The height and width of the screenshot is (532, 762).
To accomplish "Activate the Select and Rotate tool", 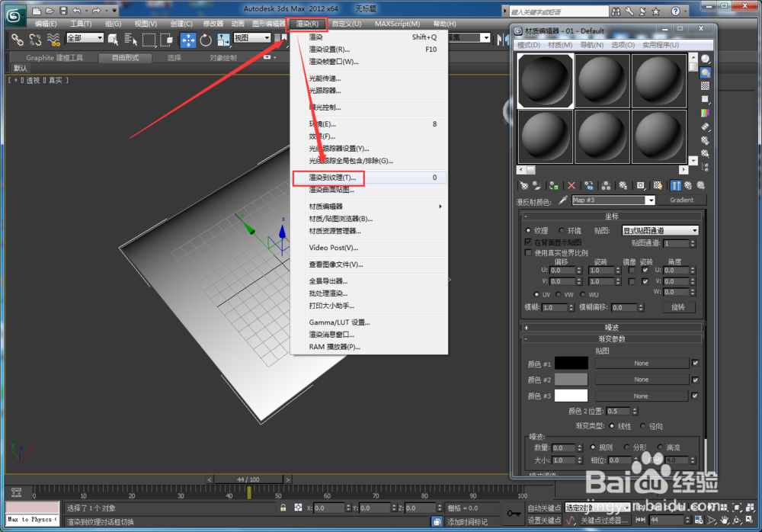I will tap(206, 40).
